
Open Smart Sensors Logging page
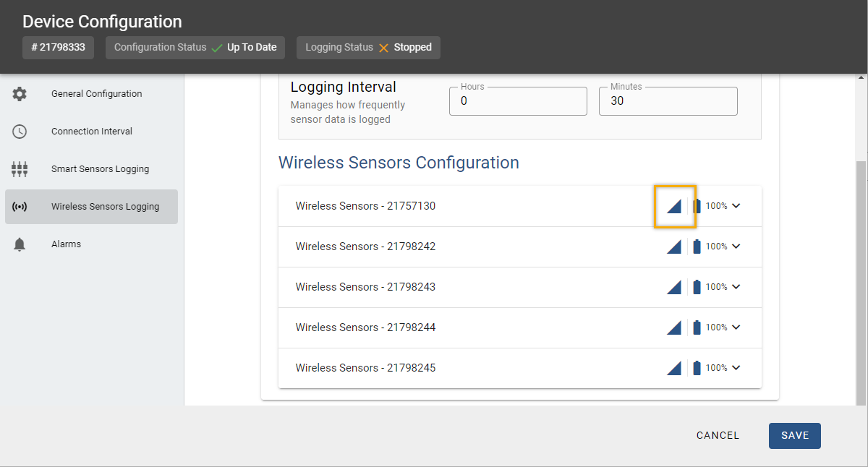91,169
